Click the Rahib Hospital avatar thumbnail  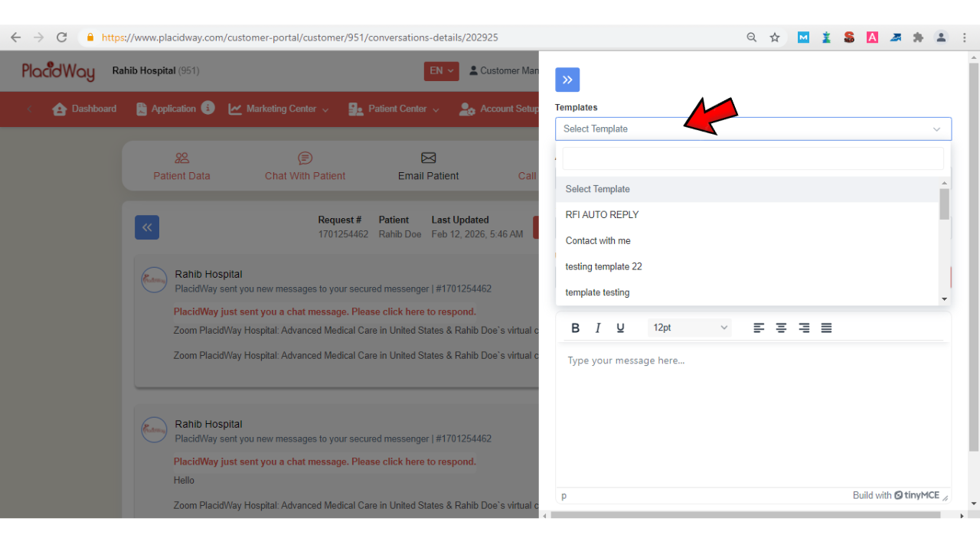[154, 280]
